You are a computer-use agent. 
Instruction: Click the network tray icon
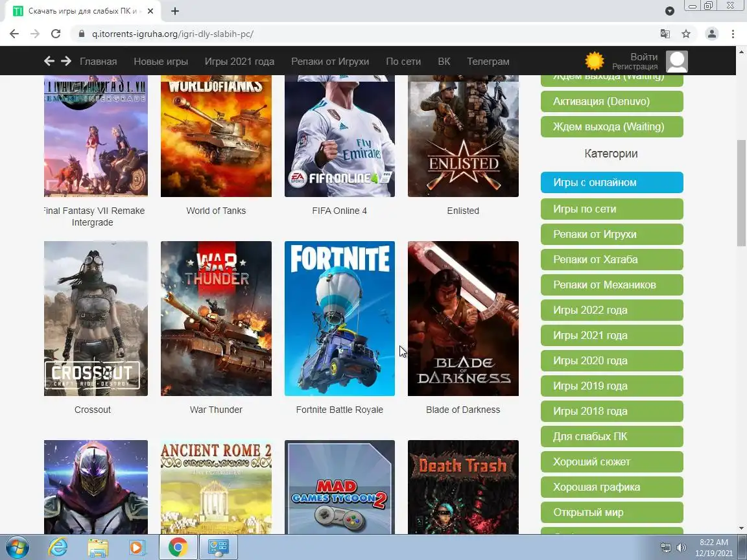(666, 548)
